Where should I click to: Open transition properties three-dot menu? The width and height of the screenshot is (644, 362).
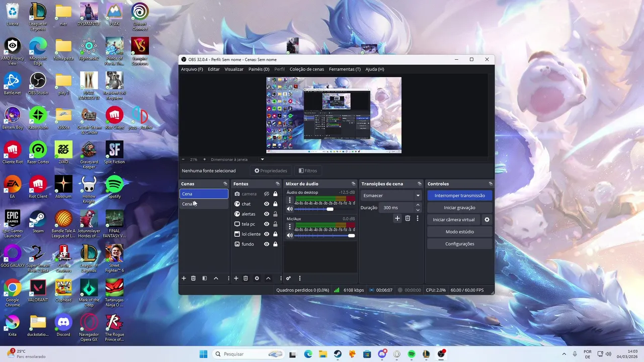[x=417, y=218]
